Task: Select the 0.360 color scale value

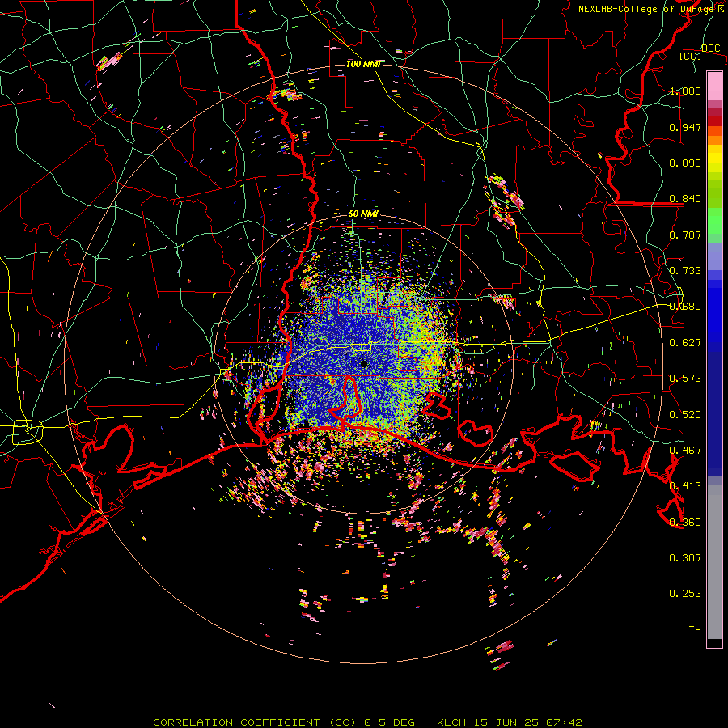Action: pos(685,523)
